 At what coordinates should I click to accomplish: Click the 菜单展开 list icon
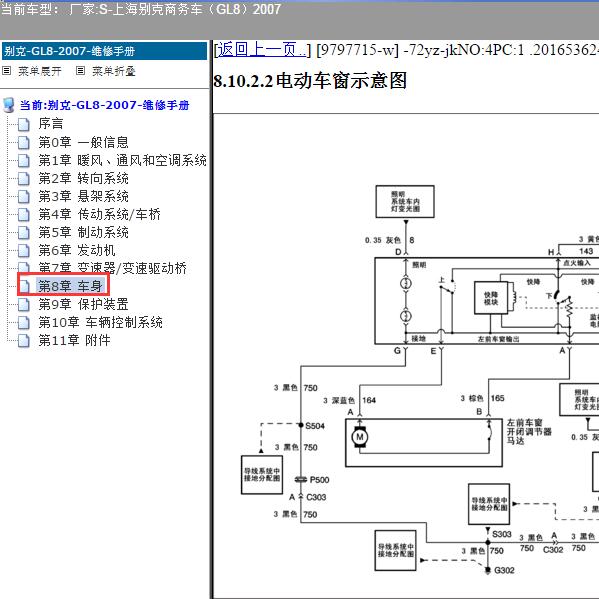[x=6, y=71]
